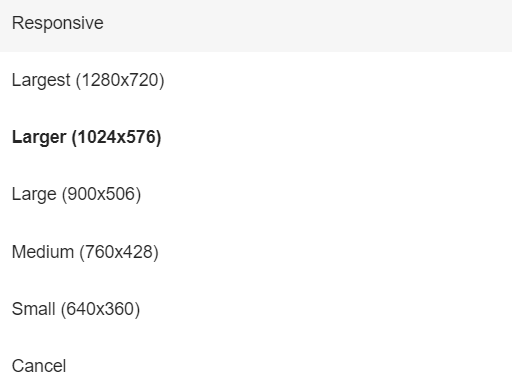Choose Largest (1280x720) size

[x=256, y=80]
